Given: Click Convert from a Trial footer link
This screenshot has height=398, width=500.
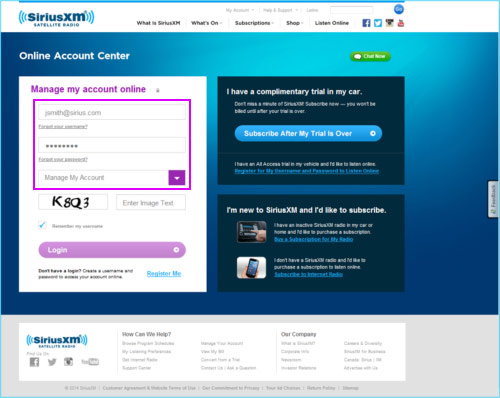Looking at the screenshot, I should 220,360.
